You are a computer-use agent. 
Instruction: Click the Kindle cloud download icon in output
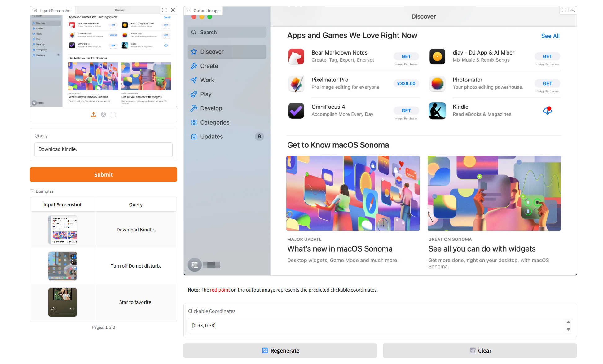pyautogui.click(x=547, y=111)
